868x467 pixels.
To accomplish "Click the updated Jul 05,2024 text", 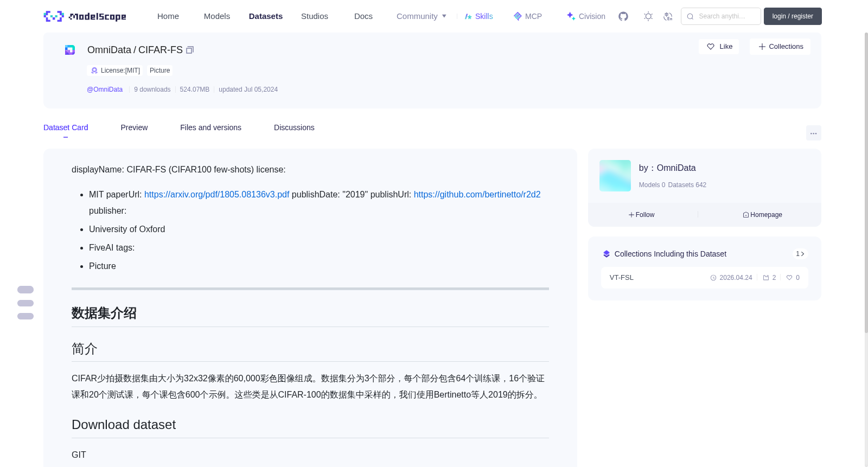I will click(248, 89).
